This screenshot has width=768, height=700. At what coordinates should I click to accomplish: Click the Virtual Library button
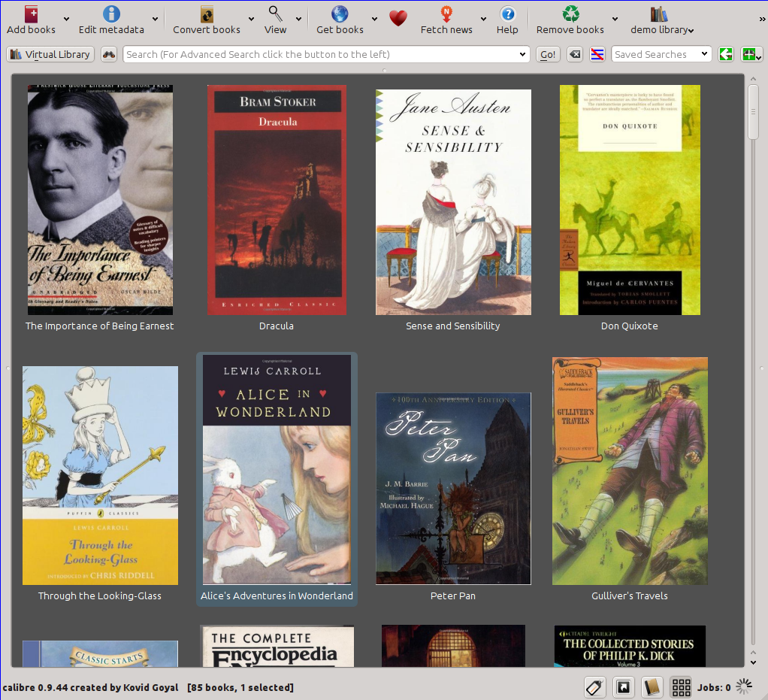tap(50, 54)
